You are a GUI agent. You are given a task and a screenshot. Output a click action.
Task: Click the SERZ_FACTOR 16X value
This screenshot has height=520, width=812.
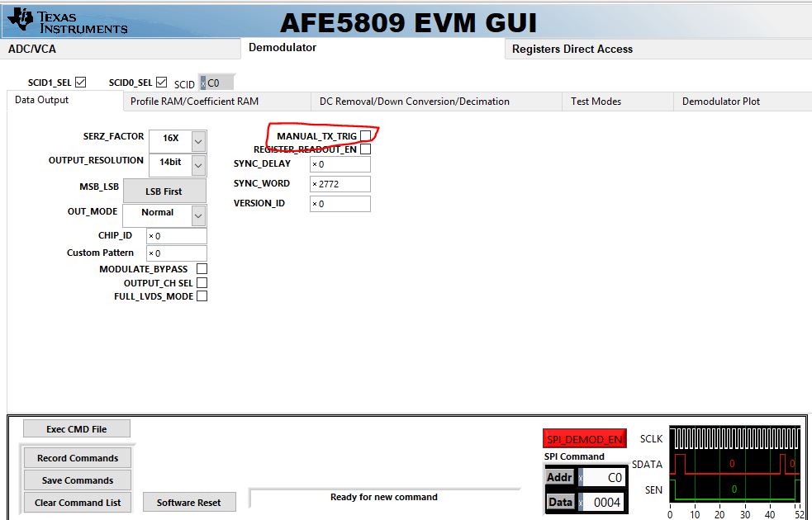pos(170,138)
